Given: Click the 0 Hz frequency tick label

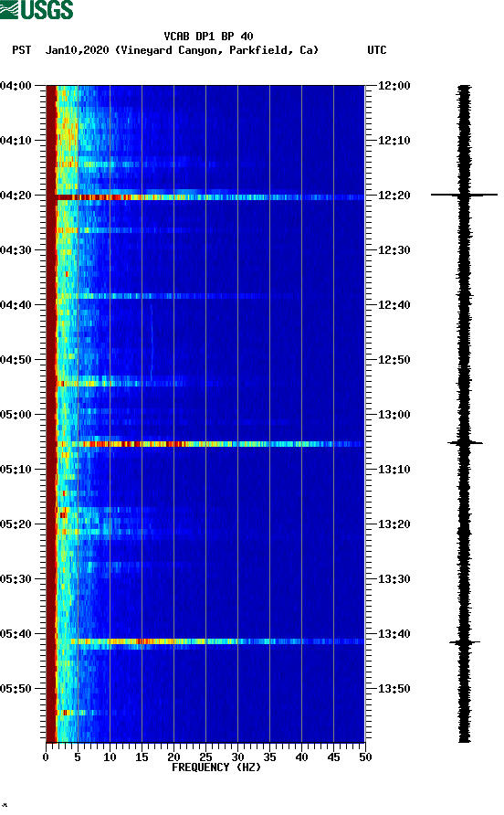Looking at the screenshot, I should coord(46,757).
